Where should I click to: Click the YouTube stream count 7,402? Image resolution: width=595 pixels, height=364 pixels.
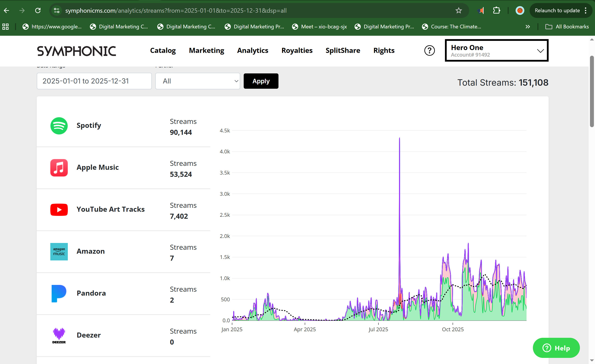(179, 216)
